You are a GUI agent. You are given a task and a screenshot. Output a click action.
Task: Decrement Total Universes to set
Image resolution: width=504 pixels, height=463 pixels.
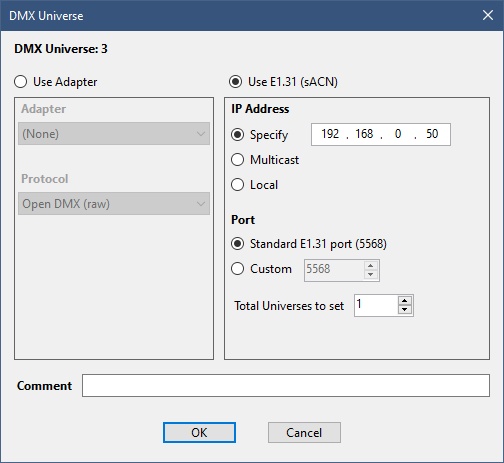405,310
